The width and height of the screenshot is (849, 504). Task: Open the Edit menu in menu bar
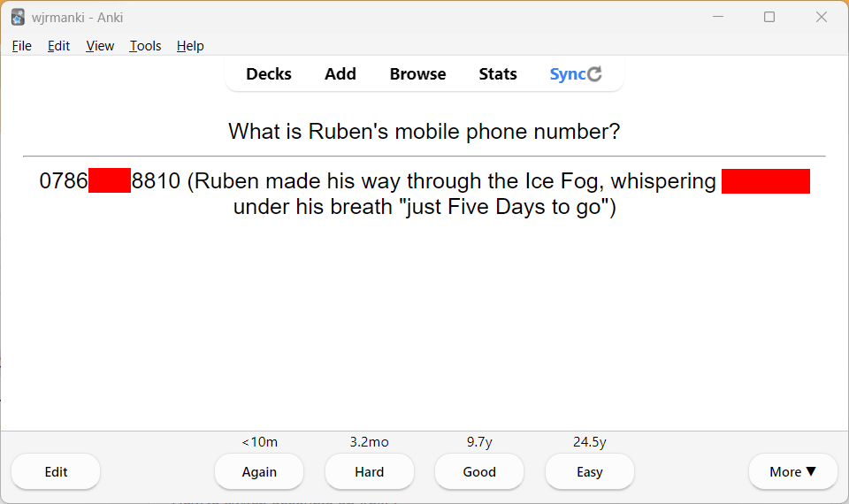[59, 46]
